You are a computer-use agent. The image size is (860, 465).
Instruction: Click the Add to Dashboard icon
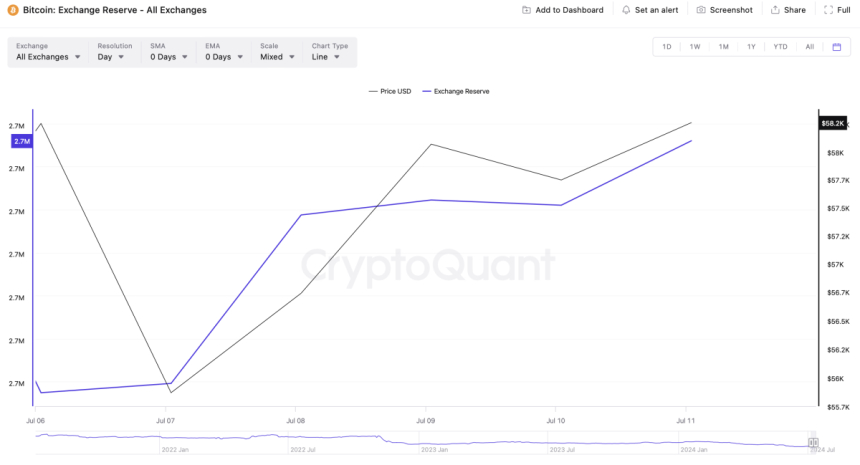coord(527,10)
